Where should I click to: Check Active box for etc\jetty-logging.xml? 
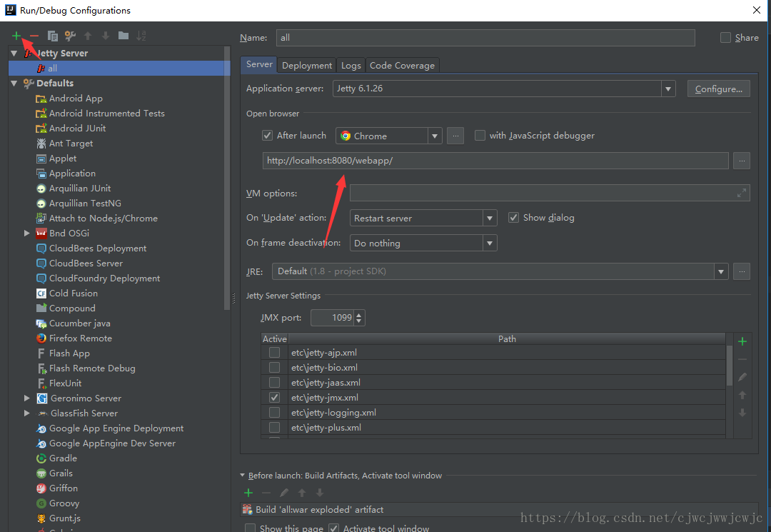274,412
